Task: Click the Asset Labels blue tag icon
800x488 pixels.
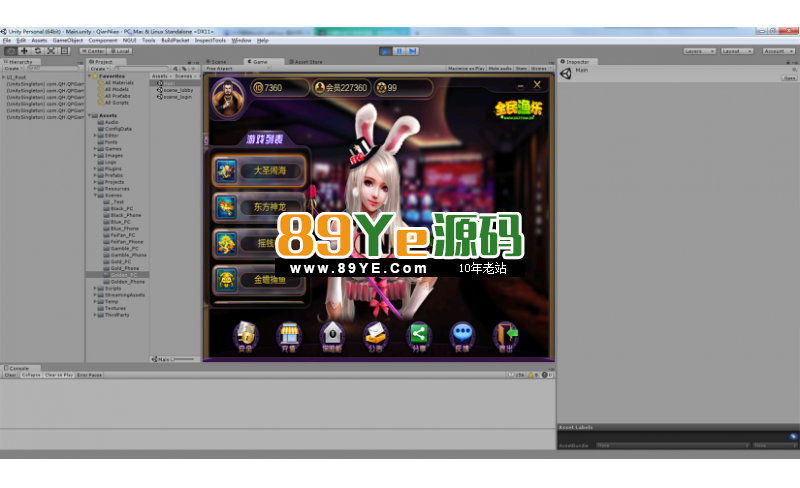Action: 793,436
